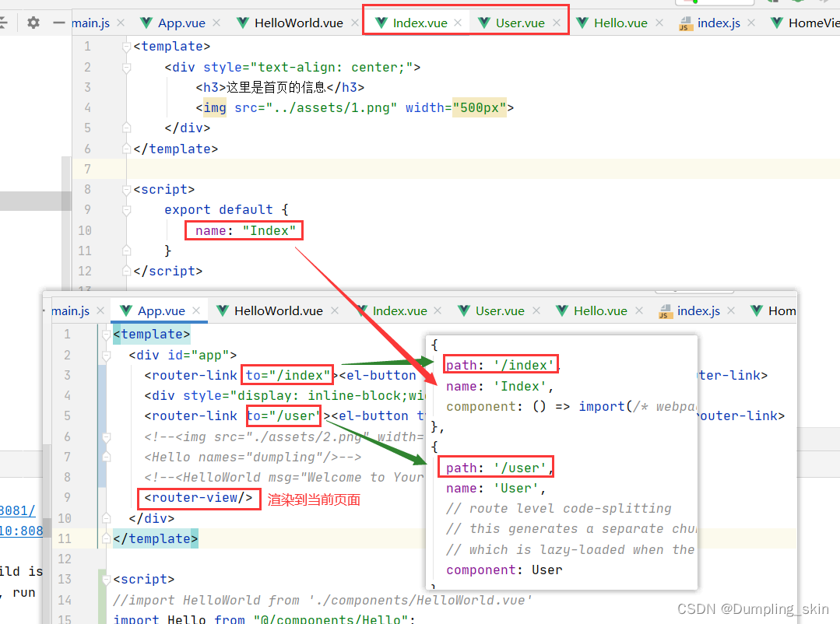
Task: Close HelloWorld.vue tab in top editor
Action: point(355,23)
